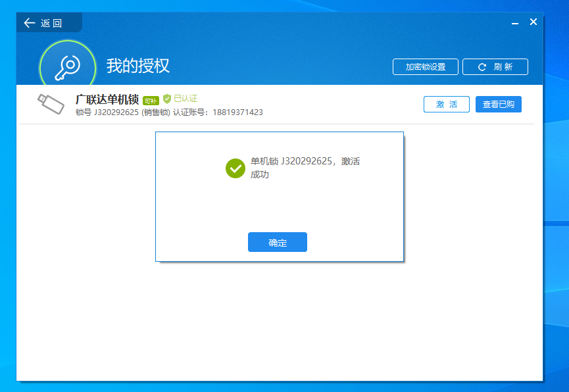Image resolution: width=569 pixels, height=392 pixels.
Task: Click lock number text 锁号 J320292625
Action: (x=107, y=112)
